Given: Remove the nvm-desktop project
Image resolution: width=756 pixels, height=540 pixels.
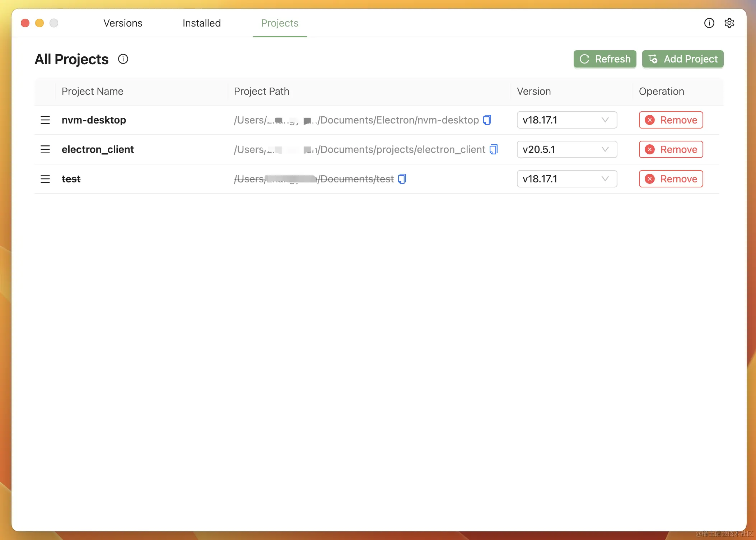Looking at the screenshot, I should (671, 120).
